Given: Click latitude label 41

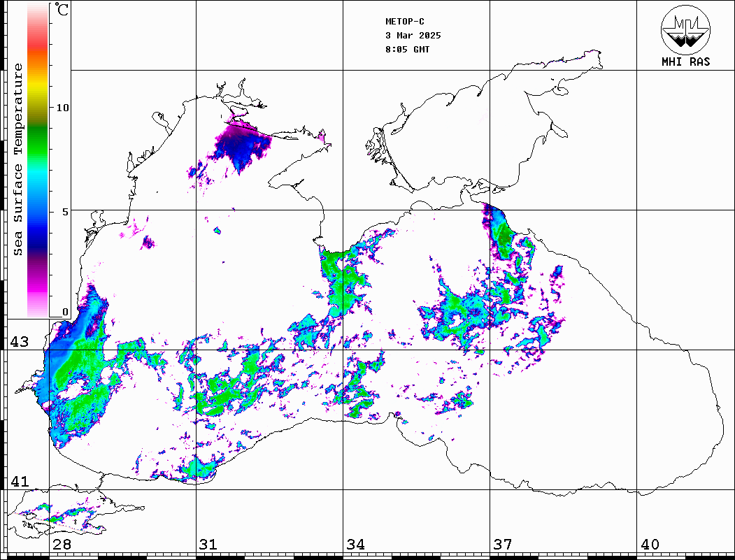Looking at the screenshot, I should point(20,482).
